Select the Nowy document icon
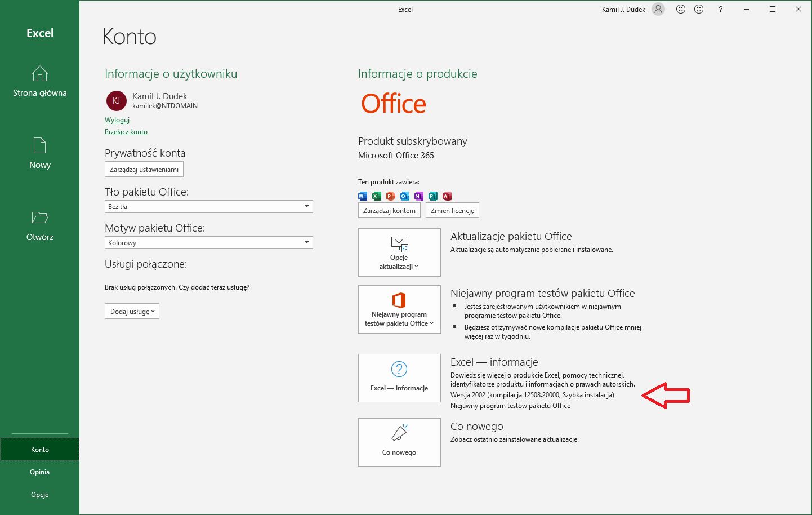812x515 pixels. click(39, 145)
